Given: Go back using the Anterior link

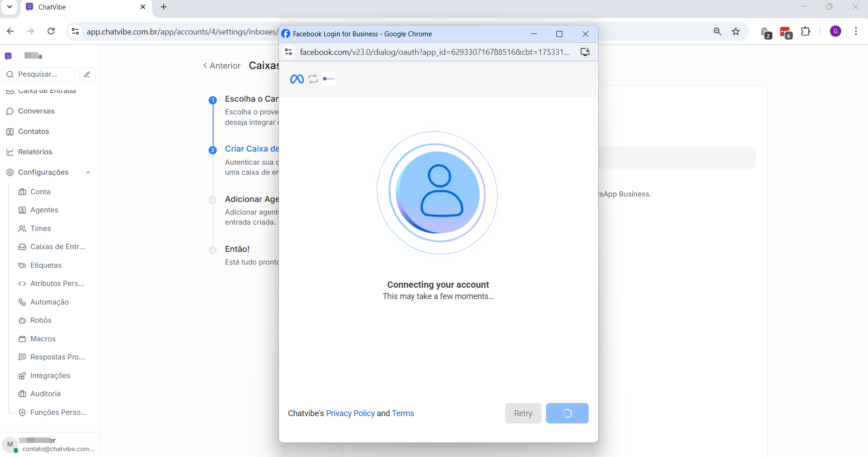Looking at the screenshot, I should click(222, 66).
